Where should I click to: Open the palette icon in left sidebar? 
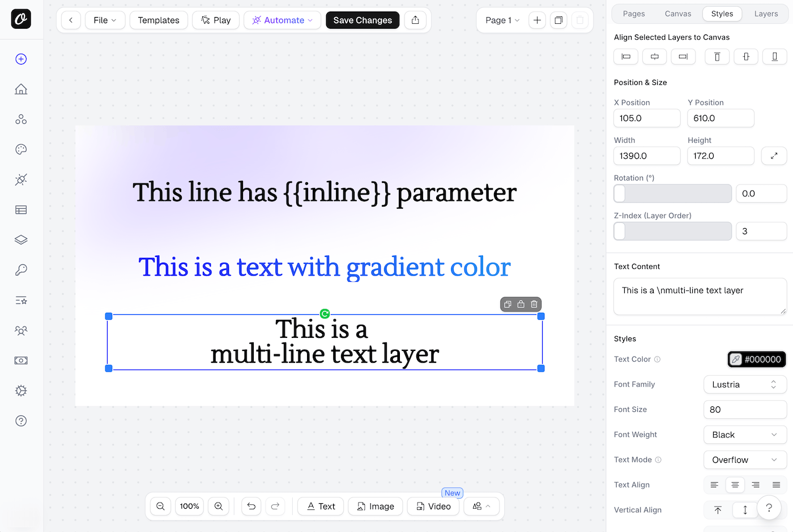[x=21, y=149]
